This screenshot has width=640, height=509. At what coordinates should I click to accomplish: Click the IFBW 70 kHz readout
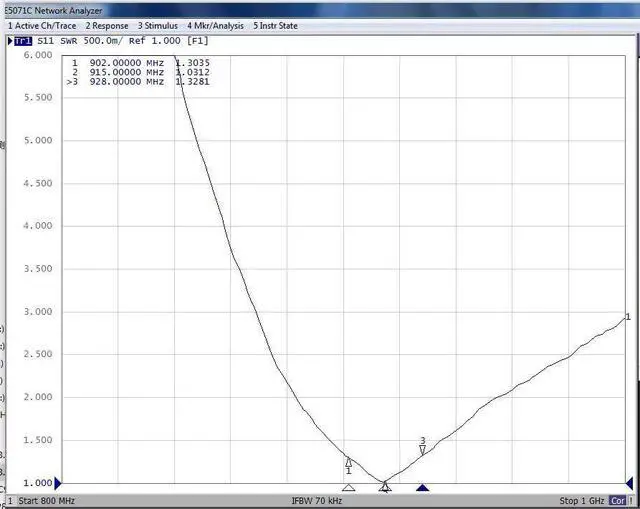point(316,500)
